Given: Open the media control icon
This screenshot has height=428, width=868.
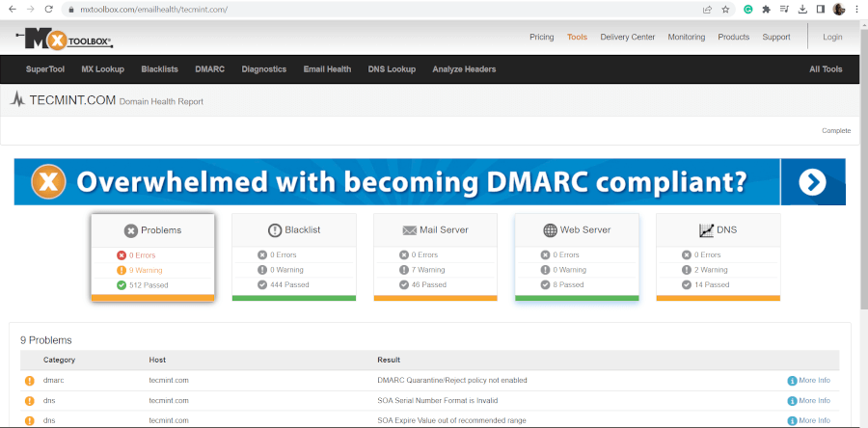Looking at the screenshot, I should click(x=784, y=10).
